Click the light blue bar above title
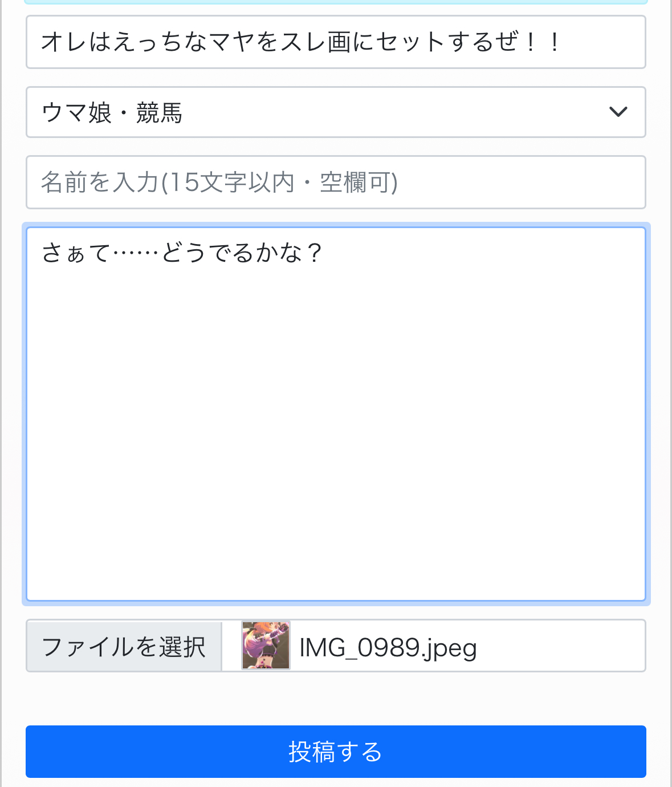672x787 pixels. pyautogui.click(x=335, y=2)
